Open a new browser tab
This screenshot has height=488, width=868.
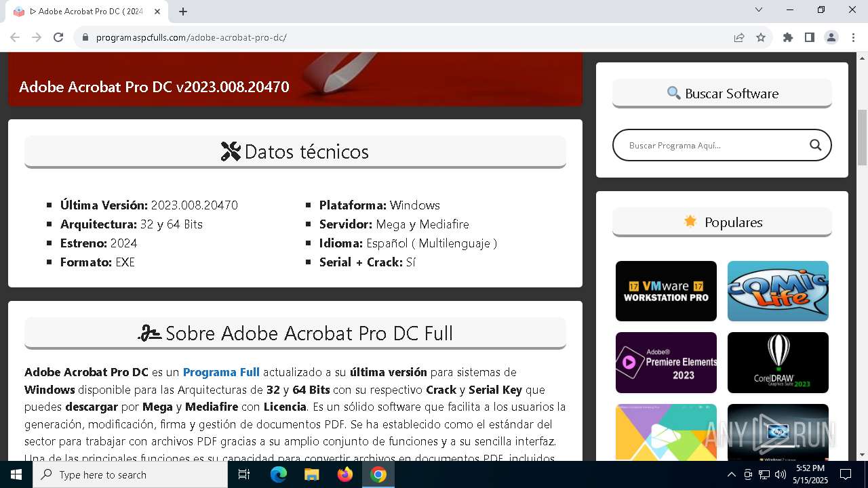183,12
